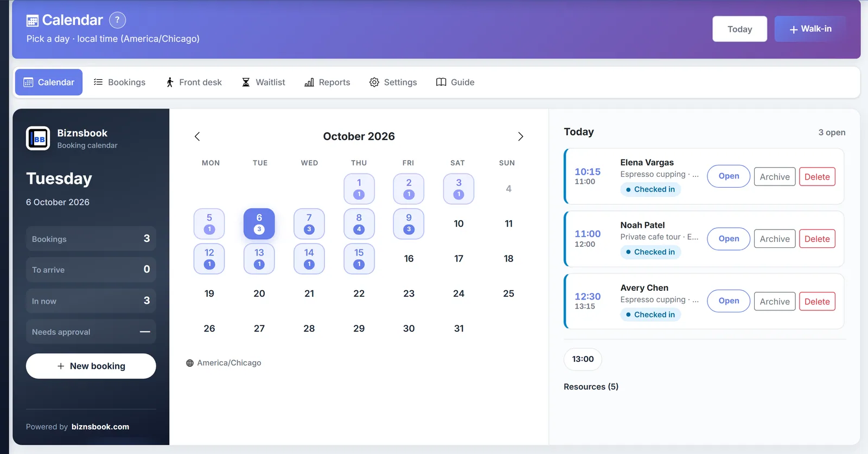Open the Calendar tab

tap(49, 82)
